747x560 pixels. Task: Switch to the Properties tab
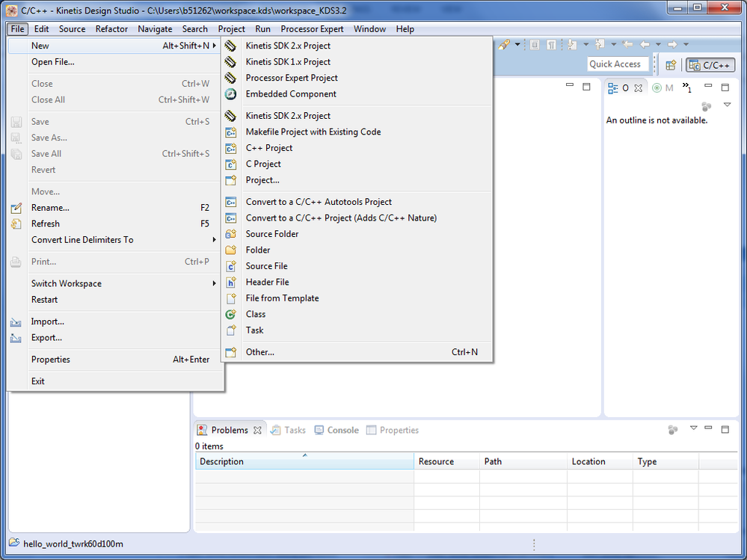(393, 430)
